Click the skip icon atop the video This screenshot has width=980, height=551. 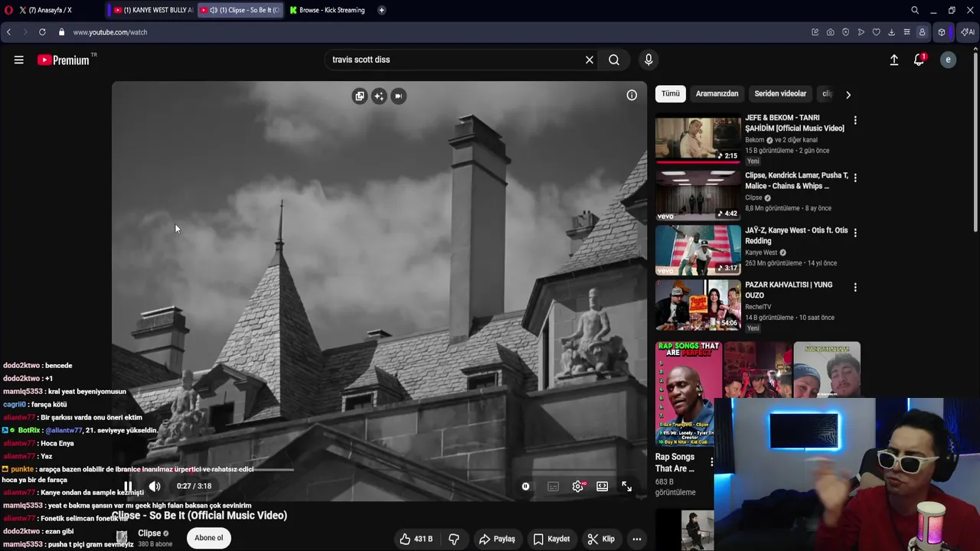click(x=398, y=96)
